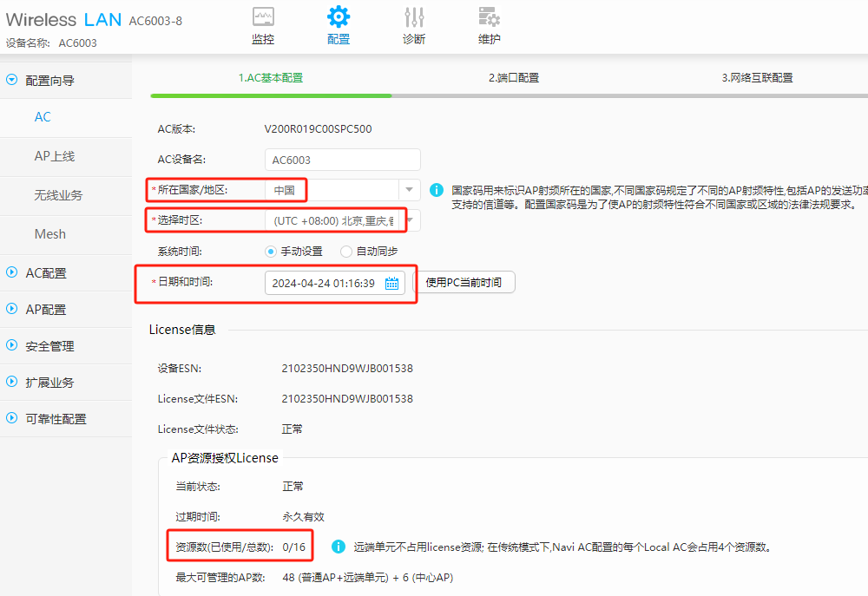Screen dimensions: 868x596
Task: Click the AC版本 value V200R019C00SPC500
Action: 318,129
